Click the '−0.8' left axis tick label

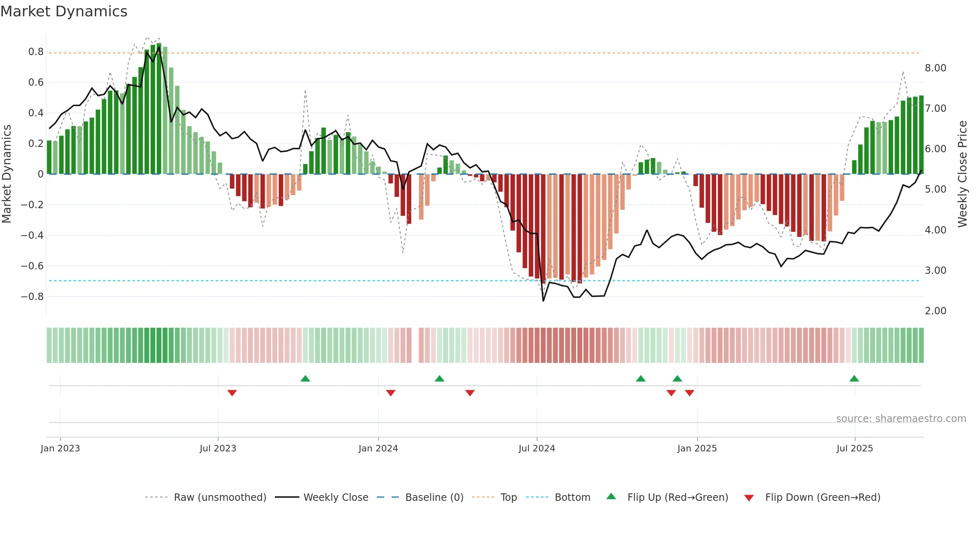(32, 297)
